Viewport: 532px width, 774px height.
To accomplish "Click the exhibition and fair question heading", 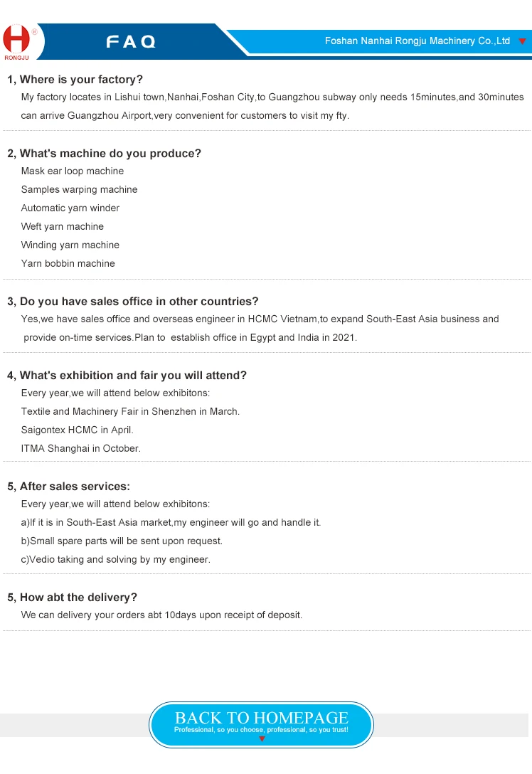I will (127, 375).
